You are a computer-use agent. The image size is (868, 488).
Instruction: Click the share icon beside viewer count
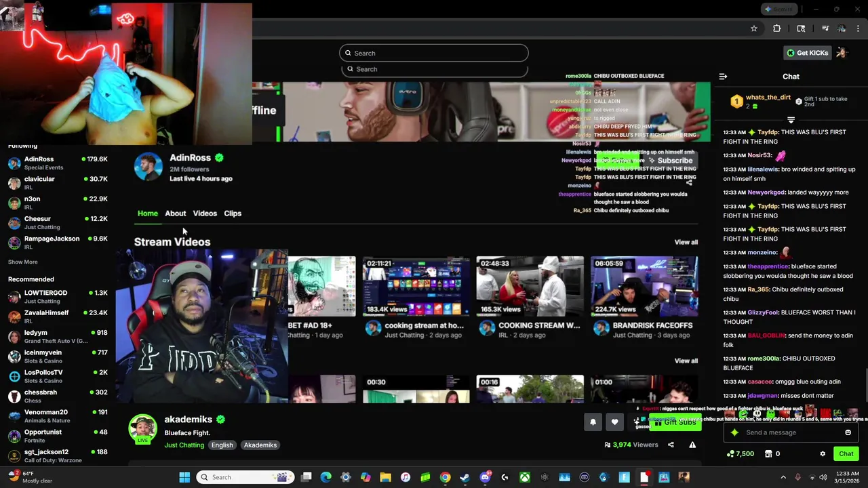pyautogui.click(x=671, y=445)
